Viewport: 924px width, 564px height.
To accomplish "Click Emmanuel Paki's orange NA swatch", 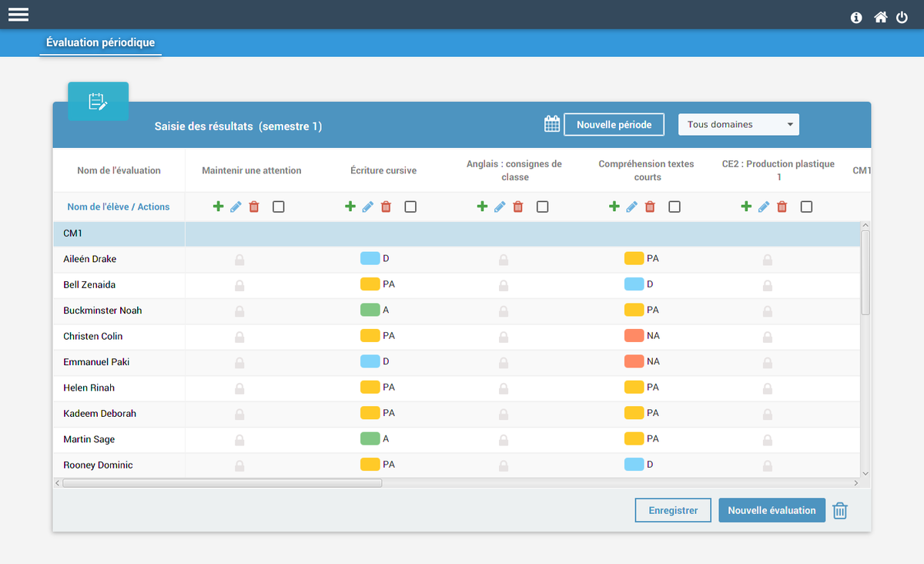I will [634, 361].
